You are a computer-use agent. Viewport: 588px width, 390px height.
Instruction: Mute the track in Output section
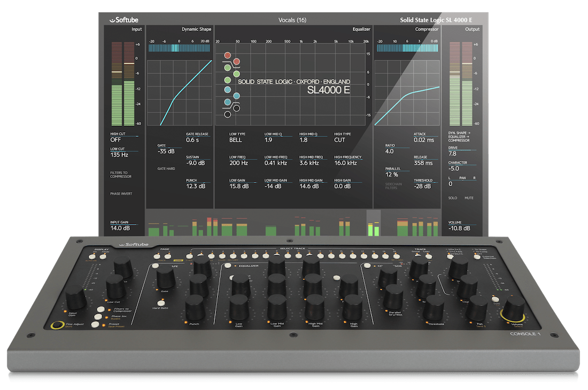[469, 198]
